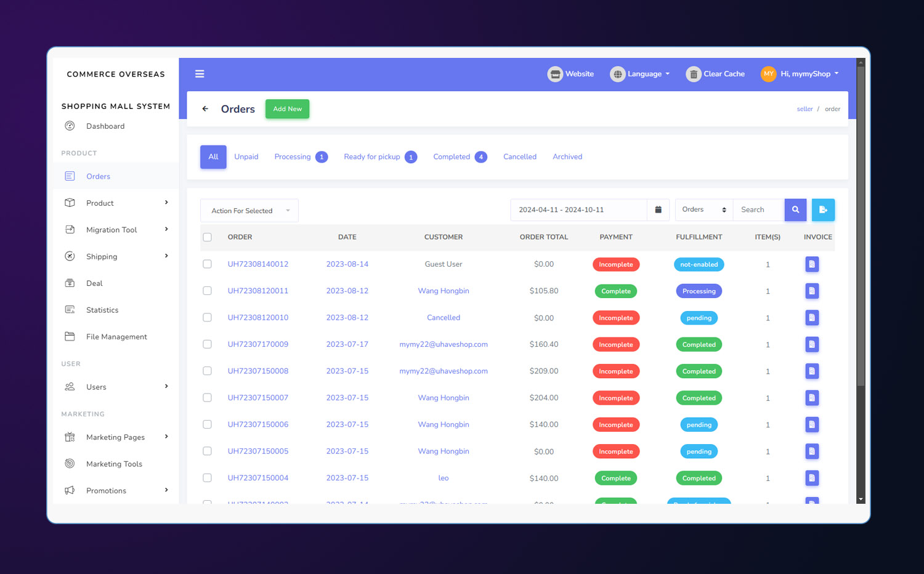Select checkbox for order UH72307150006
The height and width of the screenshot is (574, 924).
tap(208, 424)
